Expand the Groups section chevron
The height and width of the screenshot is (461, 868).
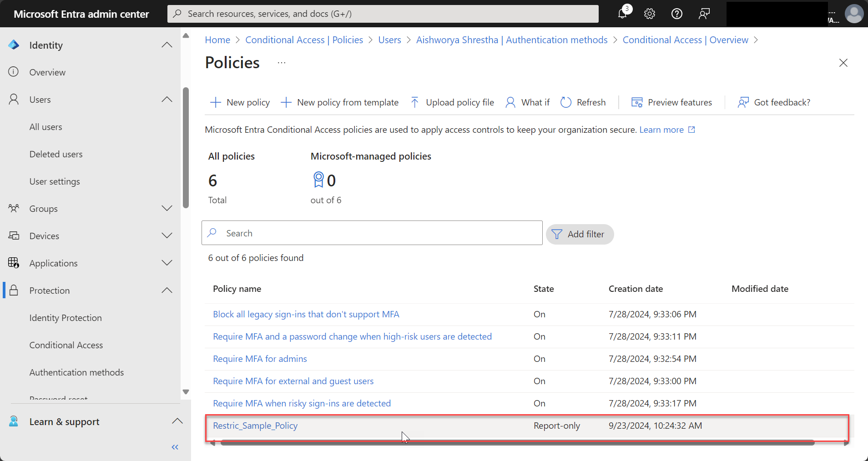click(x=167, y=208)
